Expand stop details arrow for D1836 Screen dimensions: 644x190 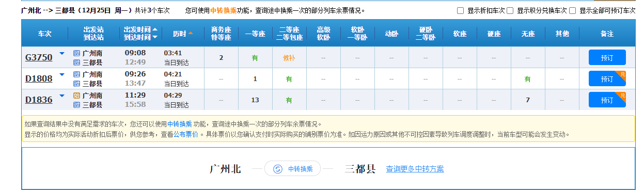coord(62,96)
